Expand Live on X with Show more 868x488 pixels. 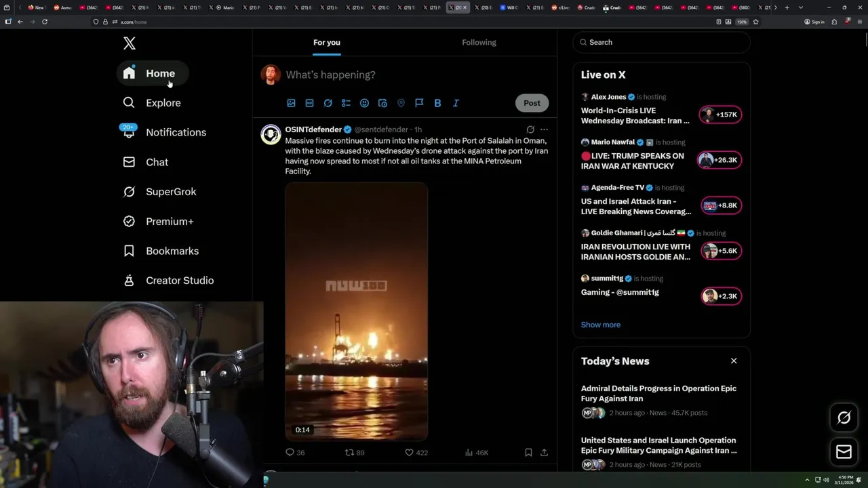point(601,325)
